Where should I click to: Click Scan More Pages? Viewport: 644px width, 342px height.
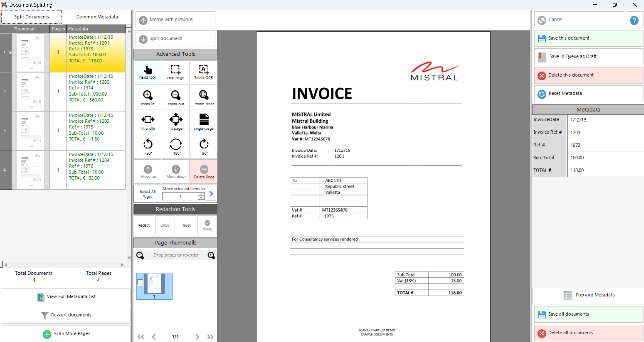[66, 334]
